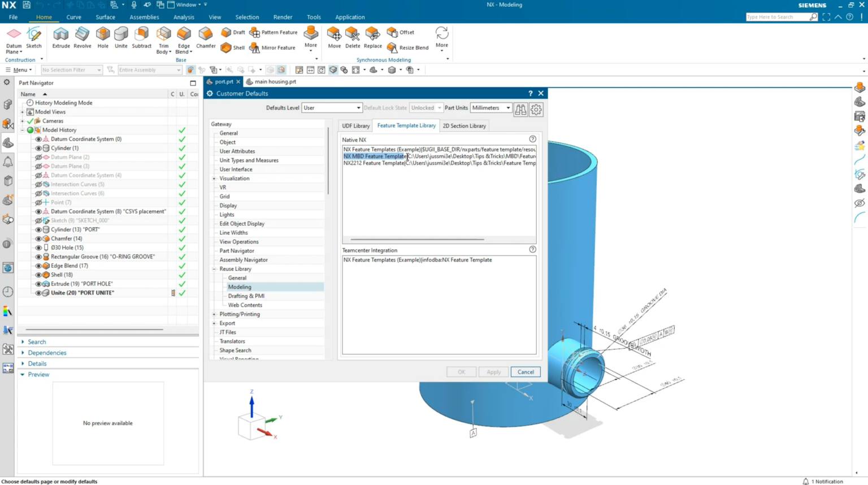Open the Defaults Level dropdown
Viewport: 868px width, 485px height.
point(358,107)
